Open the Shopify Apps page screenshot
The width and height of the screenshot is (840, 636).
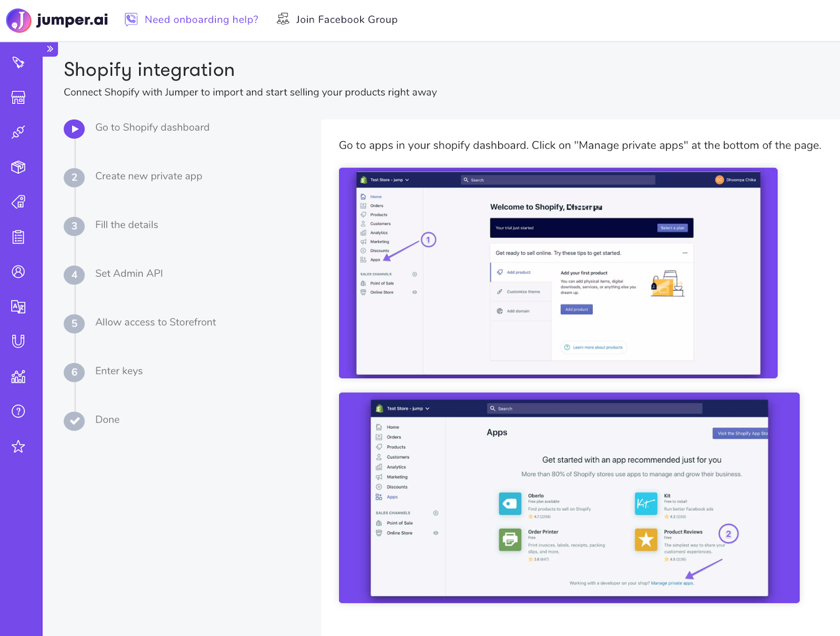(569, 498)
